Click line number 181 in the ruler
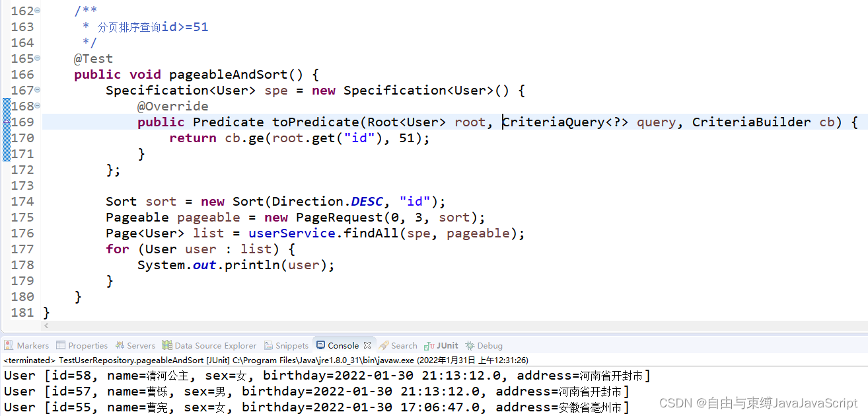The width and height of the screenshot is (868, 416). point(22,313)
